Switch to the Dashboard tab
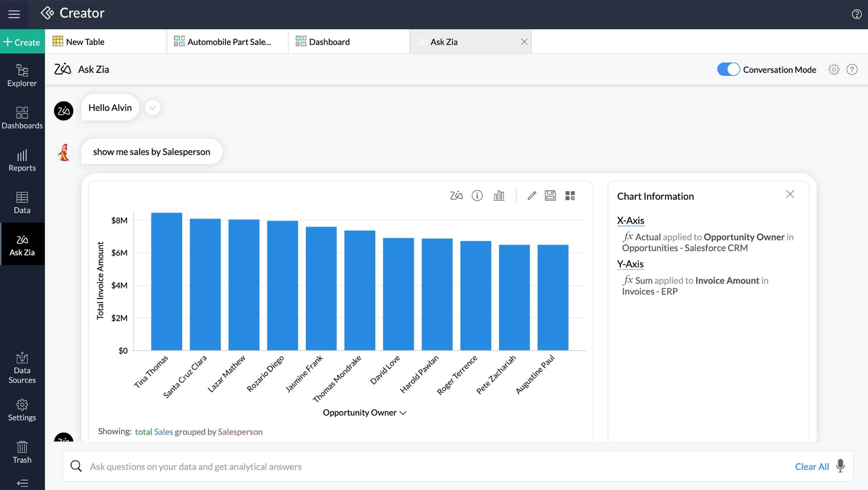868x490 pixels. pos(329,42)
